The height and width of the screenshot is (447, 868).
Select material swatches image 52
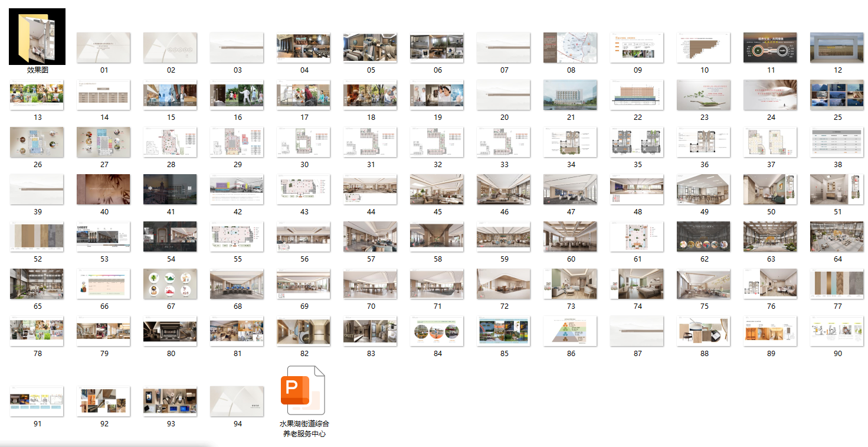point(37,237)
